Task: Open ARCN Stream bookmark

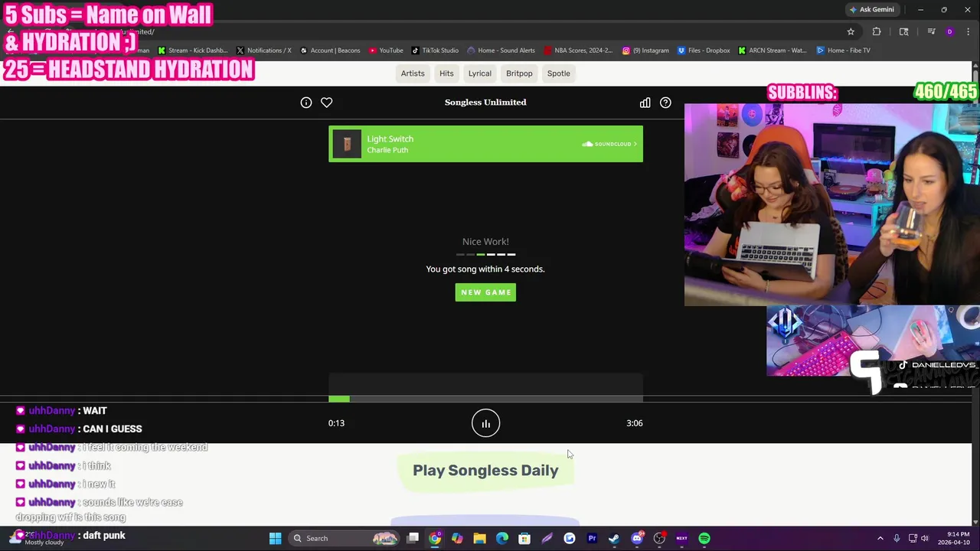Action: (773, 51)
